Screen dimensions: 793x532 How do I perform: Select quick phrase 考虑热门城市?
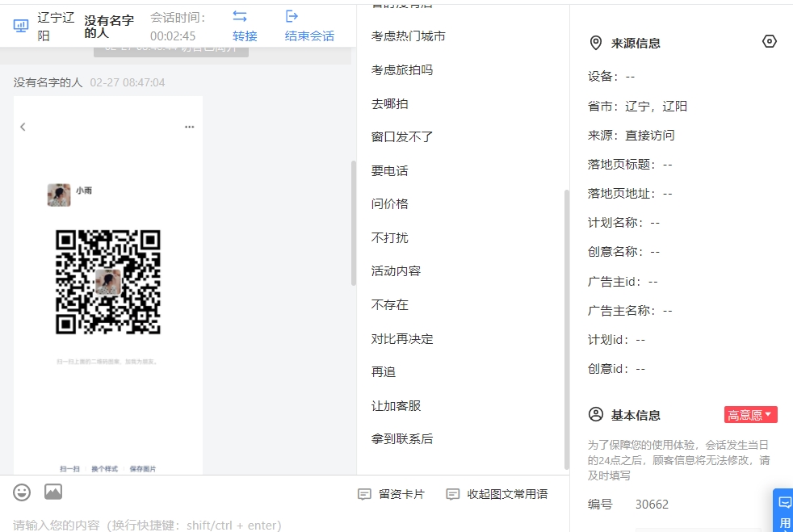[408, 36]
